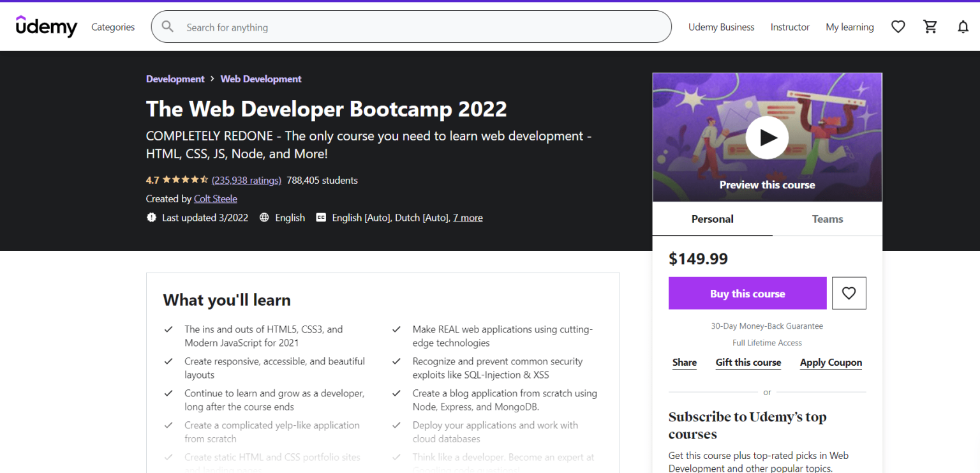980x473 pixels.
Task: Click the closed-captions icon before English [Auto]
Action: pos(321,217)
